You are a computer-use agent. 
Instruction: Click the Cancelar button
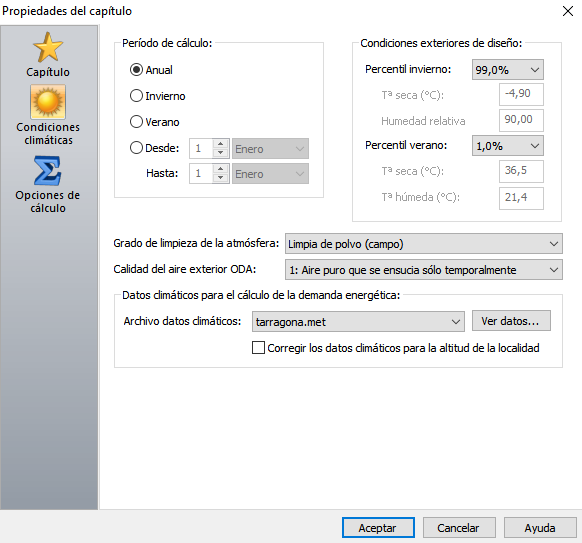click(459, 527)
